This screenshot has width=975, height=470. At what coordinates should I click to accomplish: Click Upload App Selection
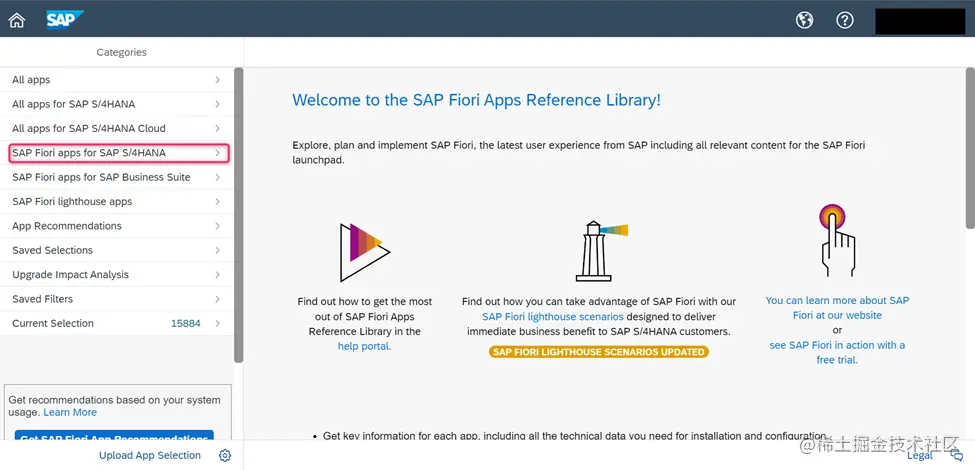click(150, 456)
